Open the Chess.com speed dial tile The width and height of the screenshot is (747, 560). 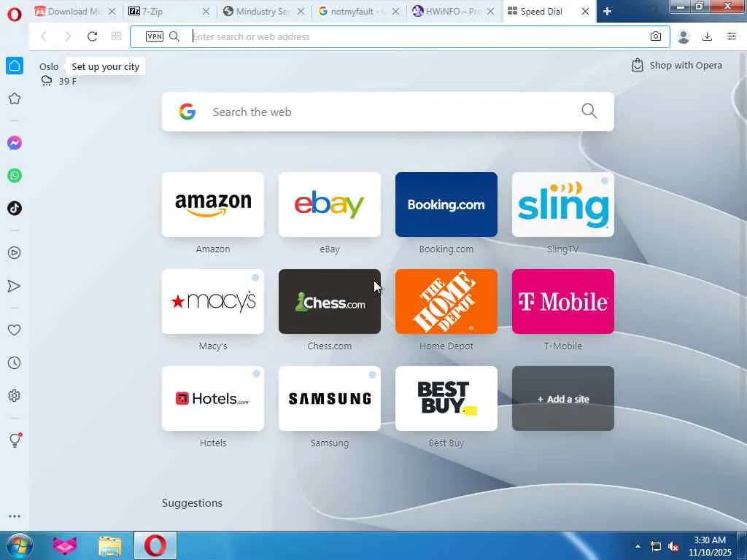pos(330,301)
